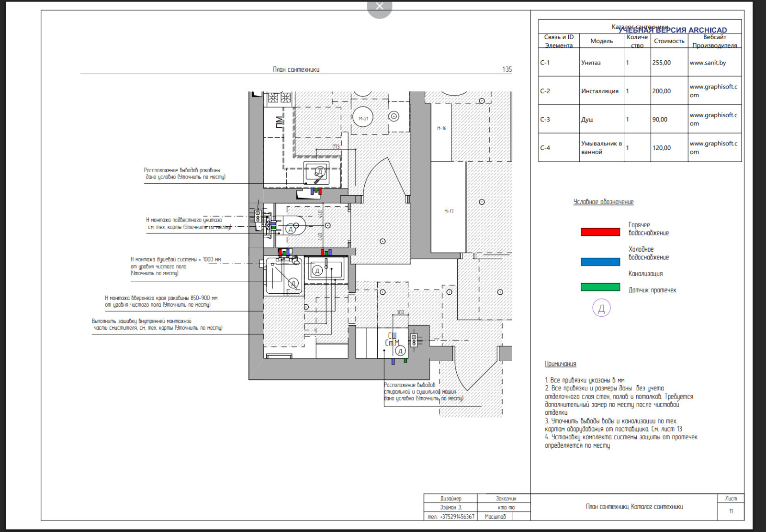Click the Примечания heading
This screenshot has height=532, width=766.
coord(560,364)
